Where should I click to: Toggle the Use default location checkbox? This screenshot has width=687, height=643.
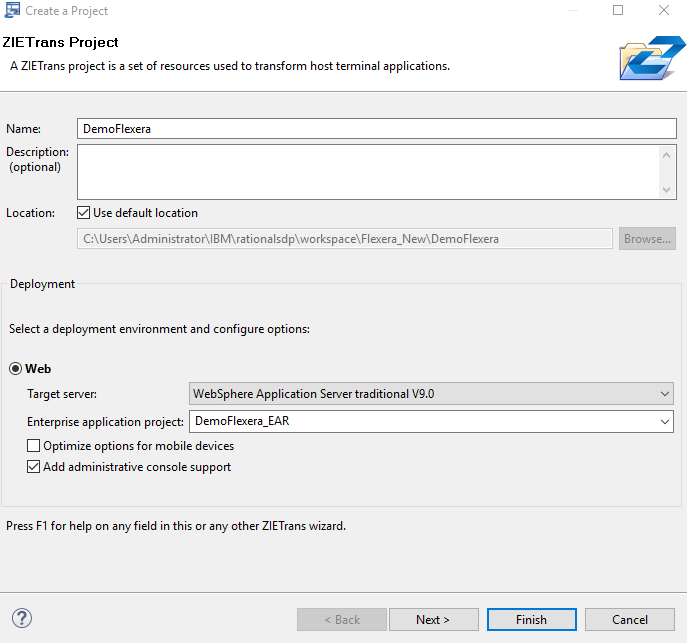point(83,213)
